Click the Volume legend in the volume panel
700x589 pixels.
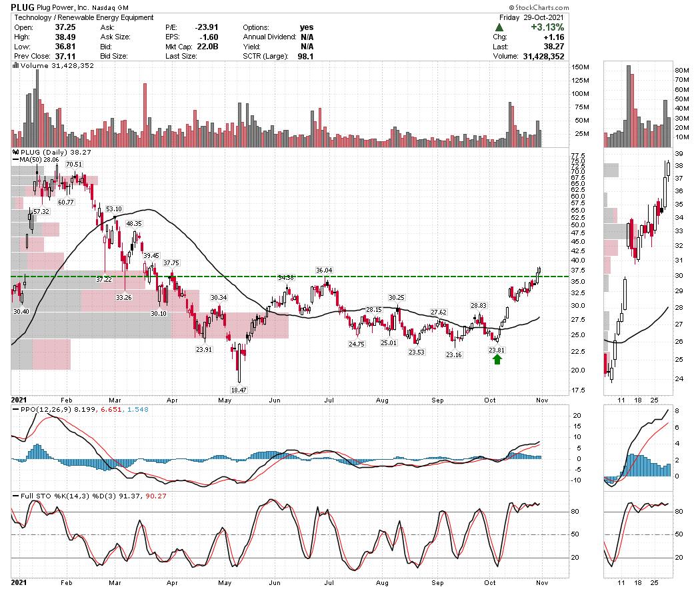pos(57,65)
